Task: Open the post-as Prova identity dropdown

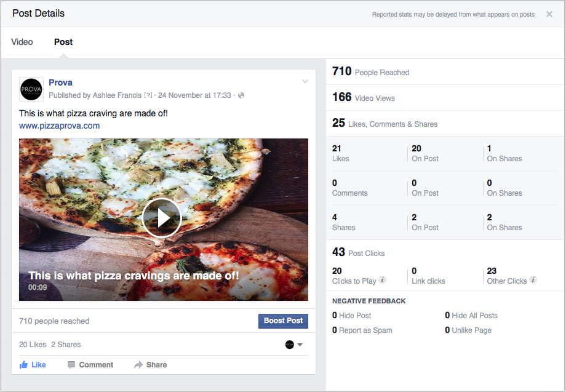Action: [294, 345]
